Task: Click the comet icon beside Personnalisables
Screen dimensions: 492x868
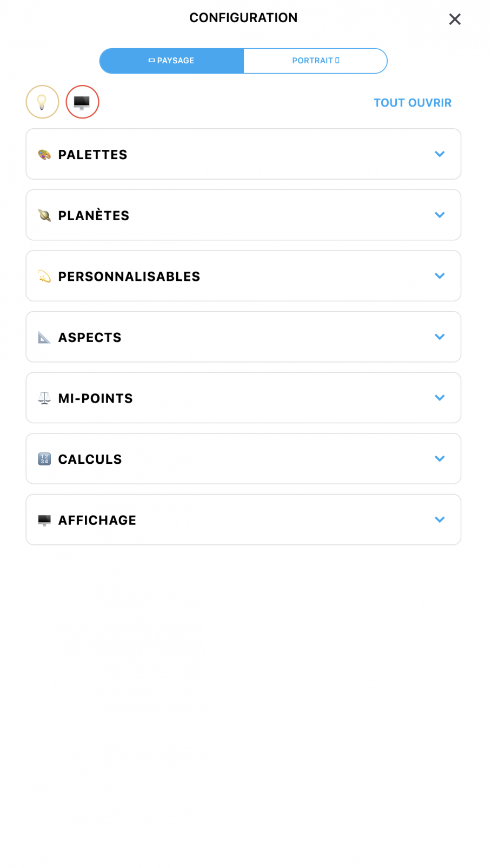Action: (x=44, y=277)
